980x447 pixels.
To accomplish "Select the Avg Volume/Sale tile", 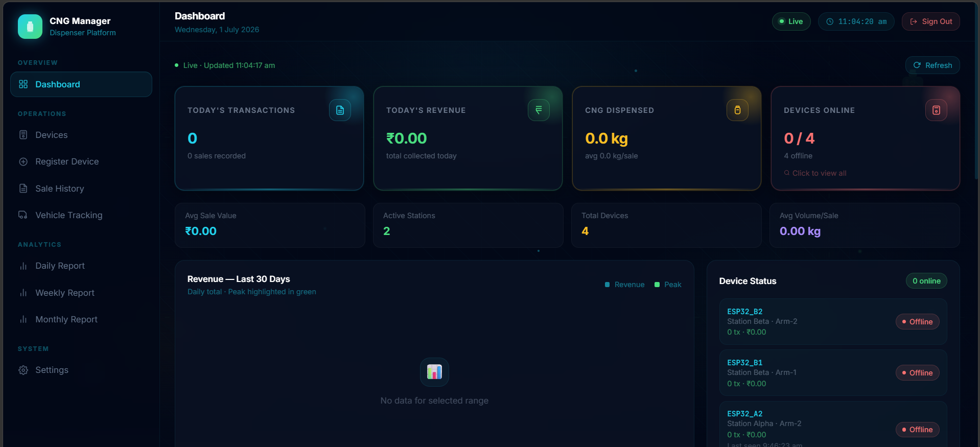I will pos(865,225).
